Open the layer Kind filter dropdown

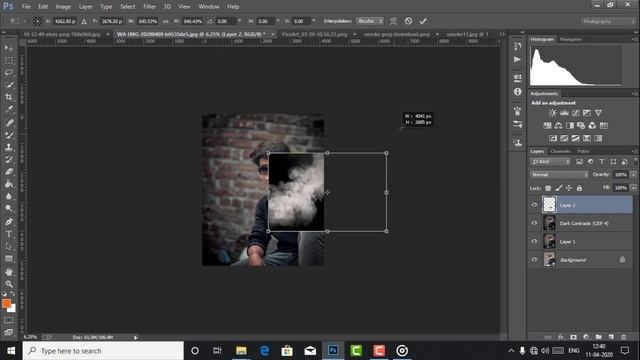click(550, 162)
